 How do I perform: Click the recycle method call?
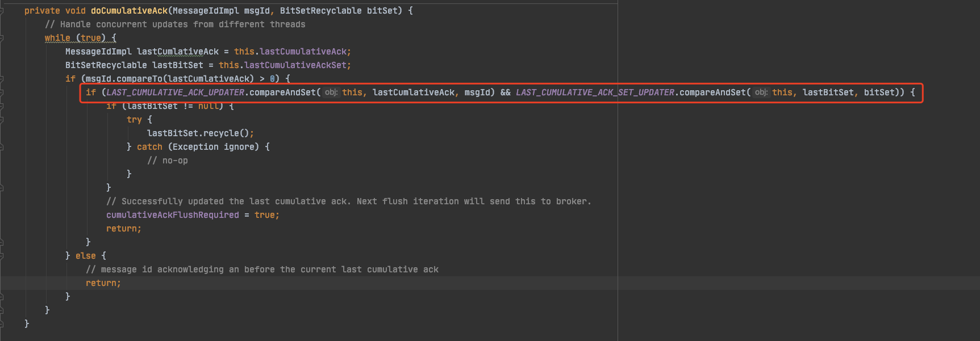tap(222, 133)
